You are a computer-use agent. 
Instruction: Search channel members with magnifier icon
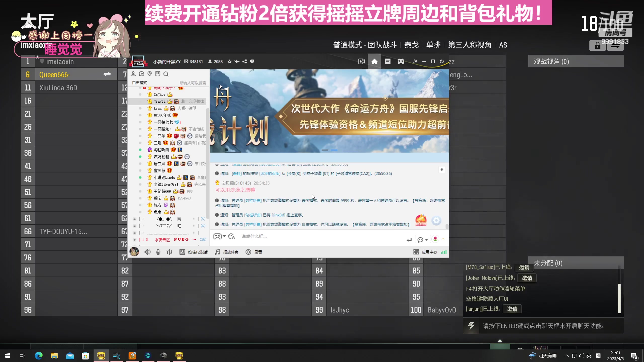(166, 74)
